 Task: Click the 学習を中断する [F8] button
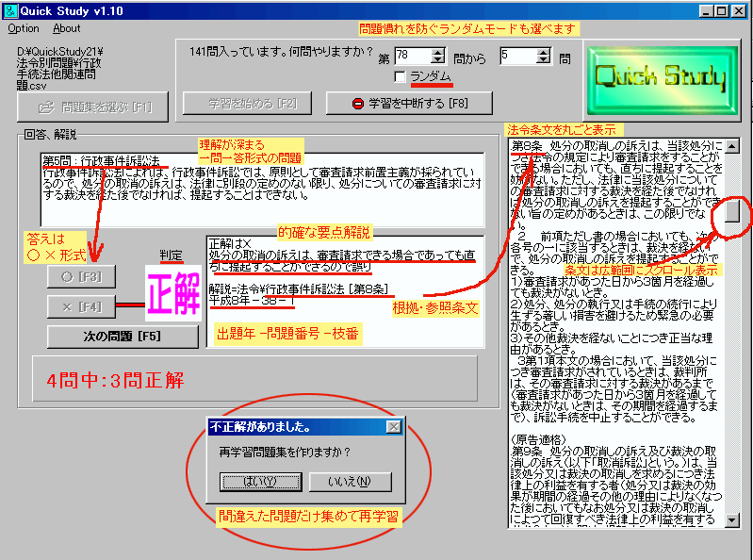409,104
